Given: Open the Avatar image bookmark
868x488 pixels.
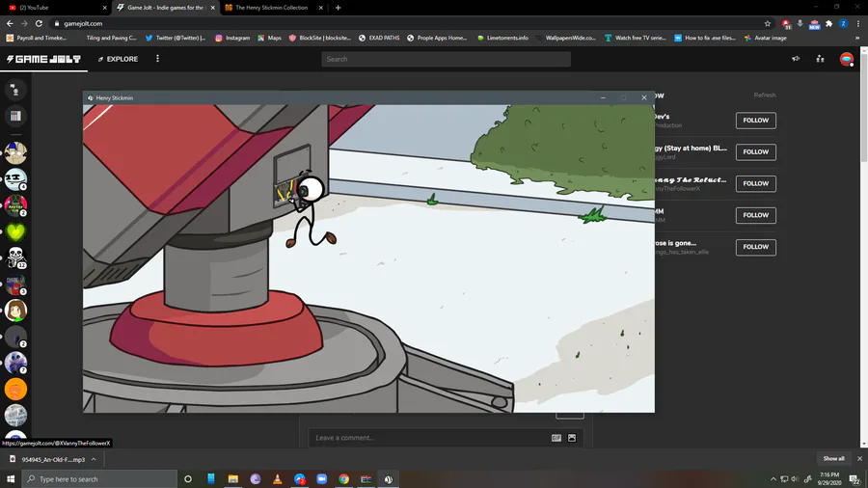Looking at the screenshot, I should 766,39.
